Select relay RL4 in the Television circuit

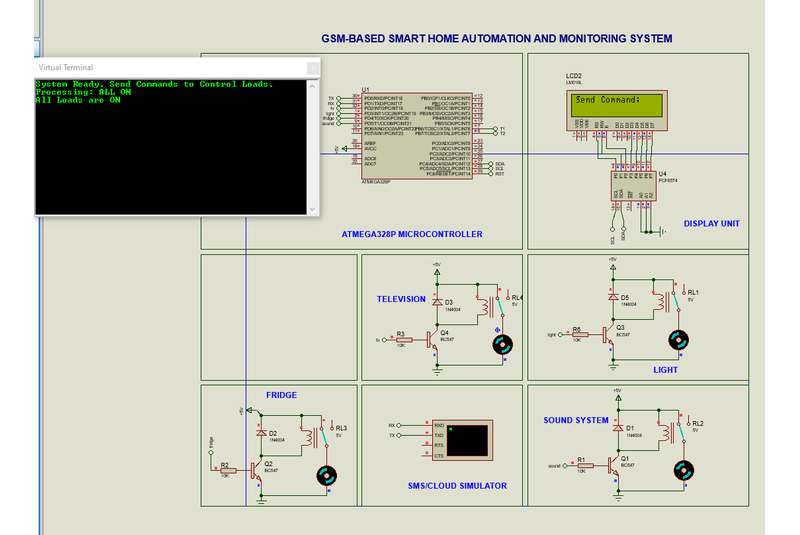(491, 306)
